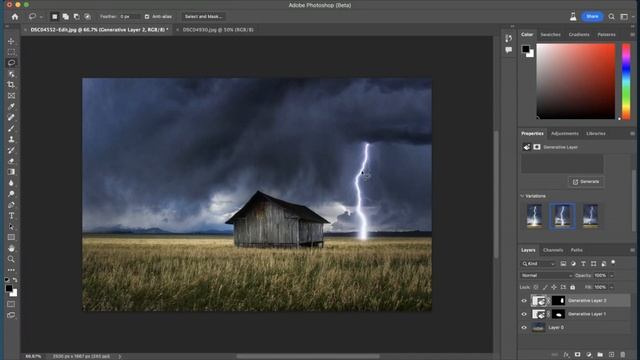Screen dimensions: 640x360
Task: Toggle lock image pixels brush icon
Action: pyautogui.click(x=545, y=287)
